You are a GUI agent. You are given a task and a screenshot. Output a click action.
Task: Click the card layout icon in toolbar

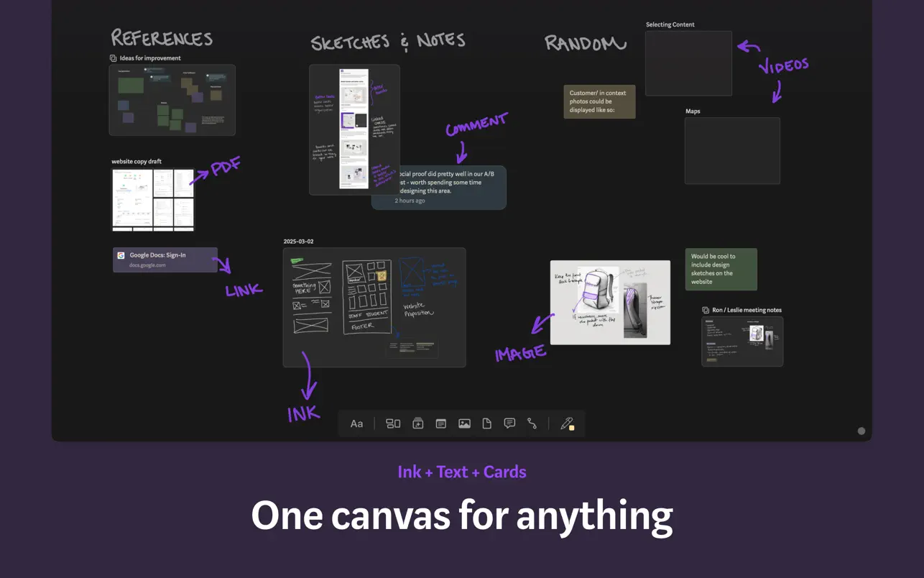[x=393, y=423]
